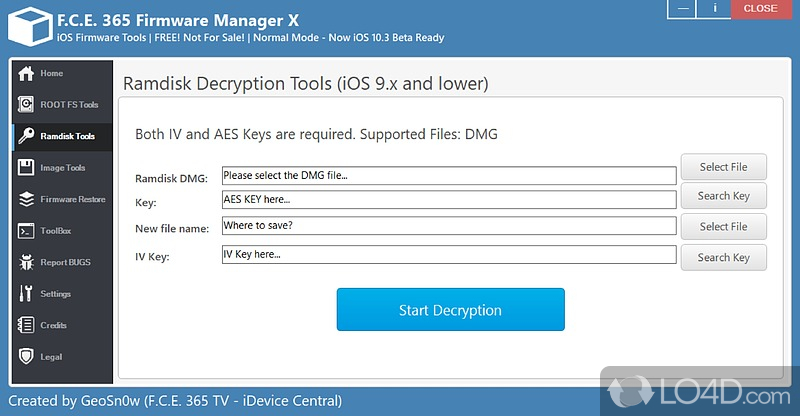800x416 pixels.
Task: Click the Ramdisk DMG path field
Action: coord(448,176)
